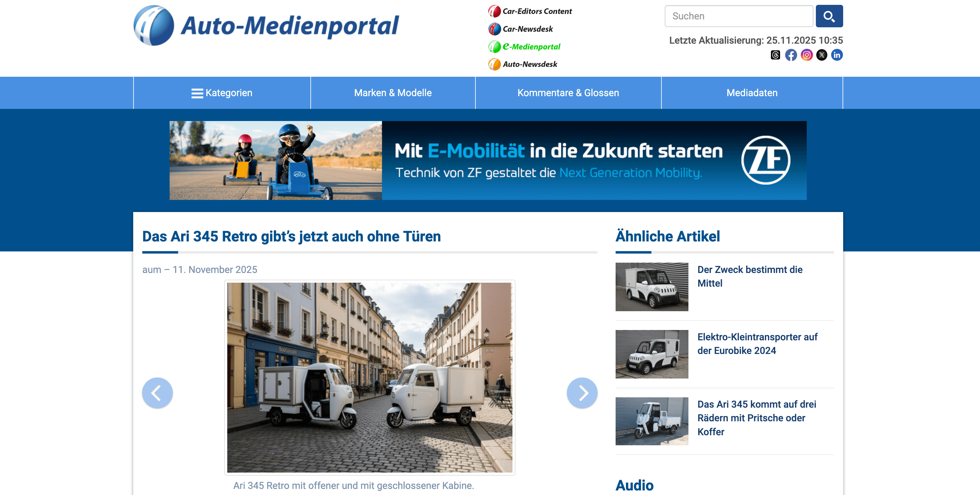The width and height of the screenshot is (980, 495).
Task: Open the Kommentare & Glossen section
Action: (568, 93)
